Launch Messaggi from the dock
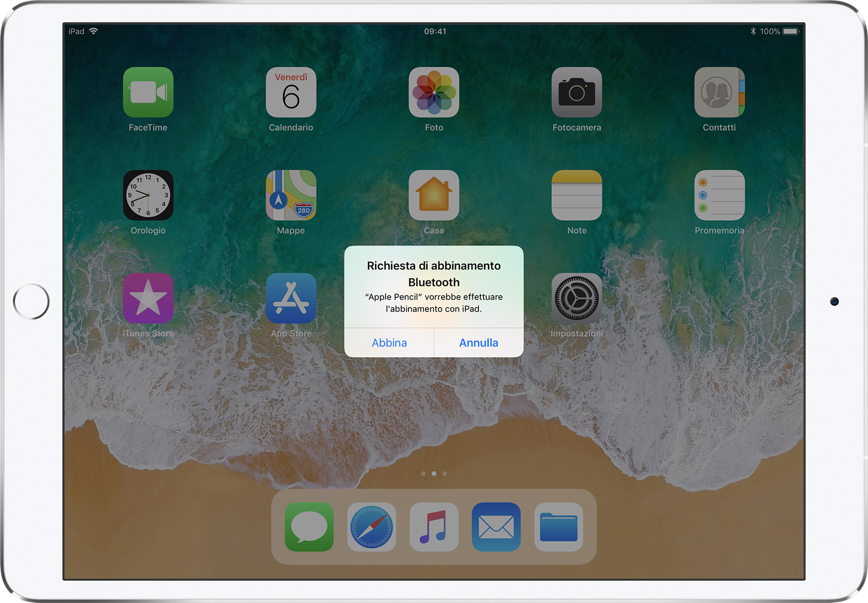The height and width of the screenshot is (603, 868). (x=309, y=527)
